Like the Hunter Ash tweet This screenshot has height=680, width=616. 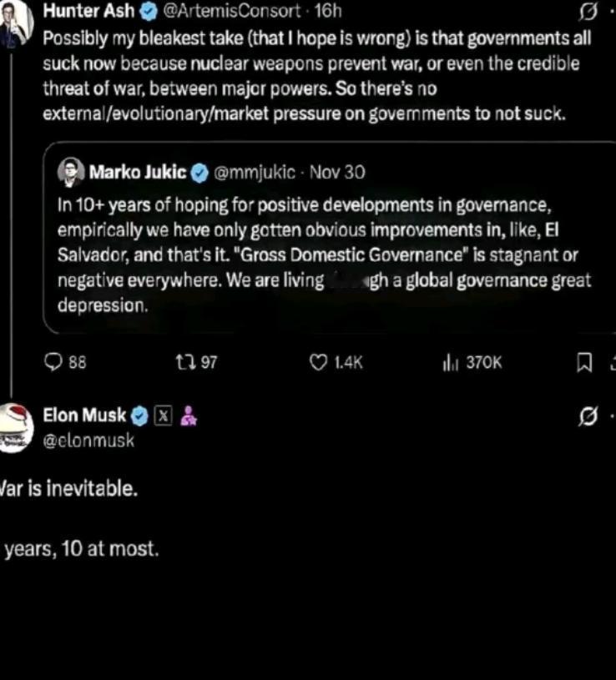click(x=318, y=362)
